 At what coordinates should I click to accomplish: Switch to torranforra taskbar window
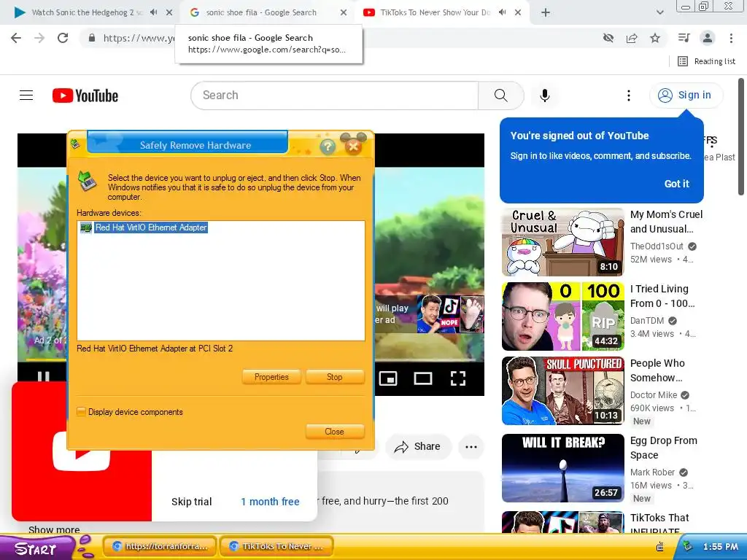[160, 546]
